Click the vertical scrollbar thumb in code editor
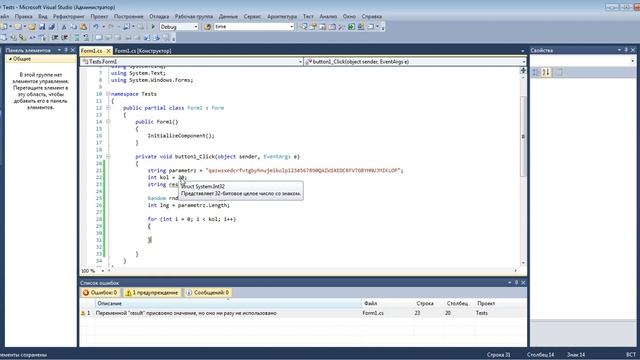 pyautogui.click(x=523, y=136)
